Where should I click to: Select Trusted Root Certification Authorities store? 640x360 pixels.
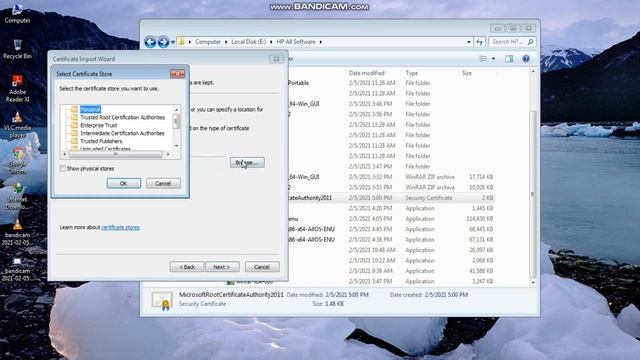tap(122, 118)
